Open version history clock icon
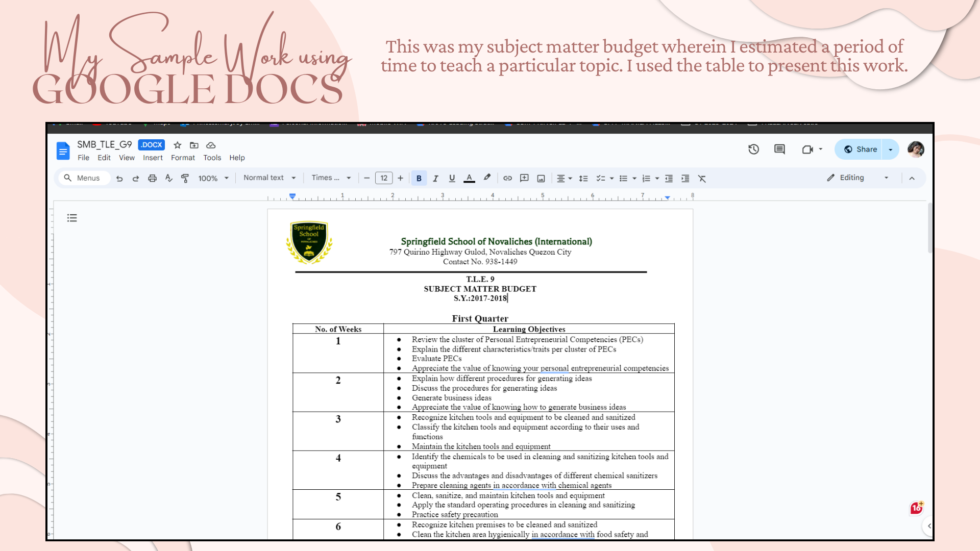Image resolution: width=980 pixels, height=551 pixels. pos(753,149)
